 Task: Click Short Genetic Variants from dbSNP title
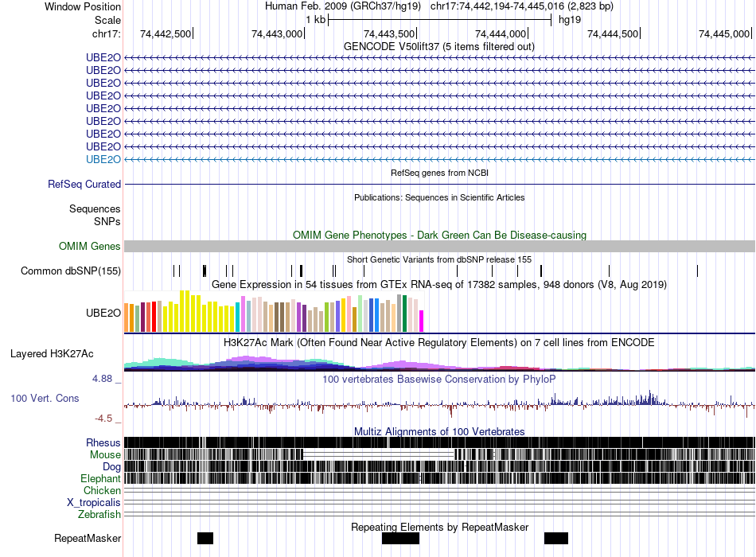click(439, 259)
